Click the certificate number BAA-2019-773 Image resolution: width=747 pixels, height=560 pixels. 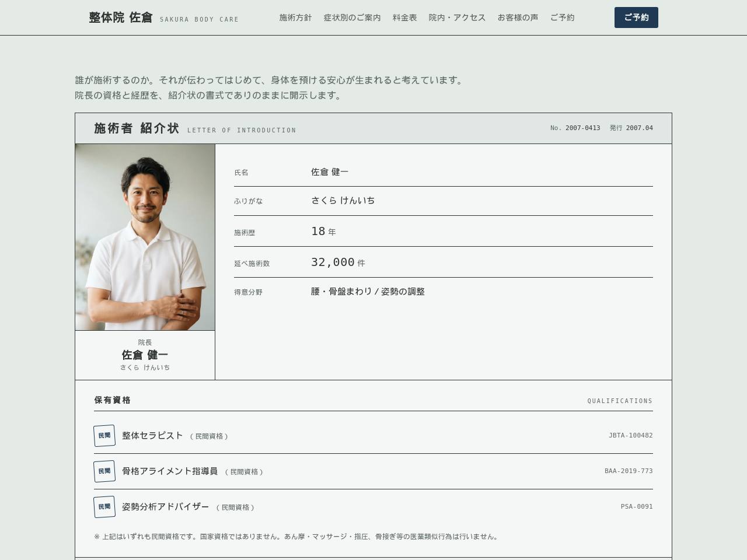[629, 471]
